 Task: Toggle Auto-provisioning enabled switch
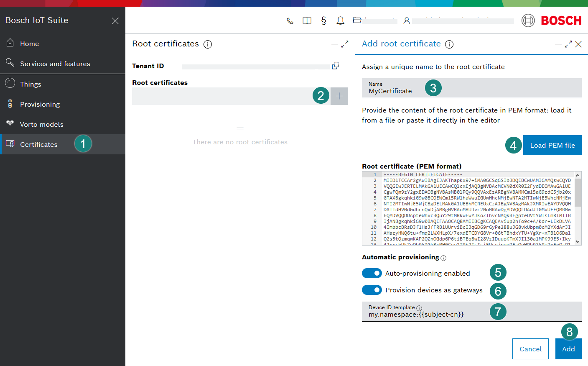(x=372, y=273)
